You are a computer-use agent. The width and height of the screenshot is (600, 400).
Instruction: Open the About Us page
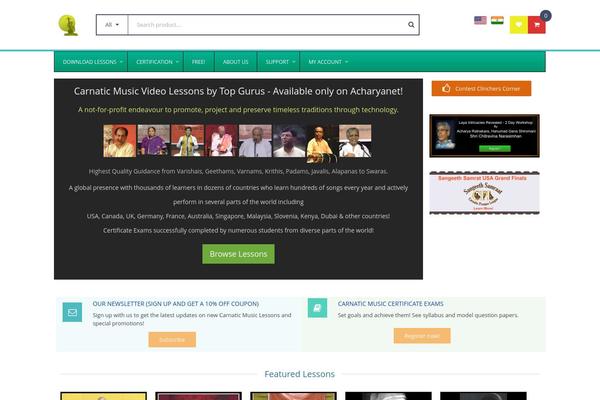(235, 62)
